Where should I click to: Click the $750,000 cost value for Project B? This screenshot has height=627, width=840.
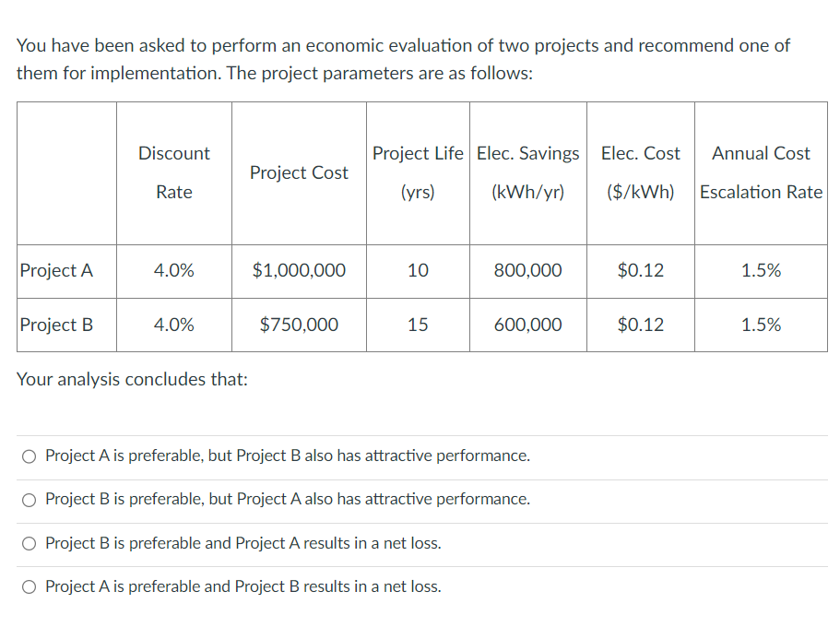pyautogui.click(x=299, y=325)
